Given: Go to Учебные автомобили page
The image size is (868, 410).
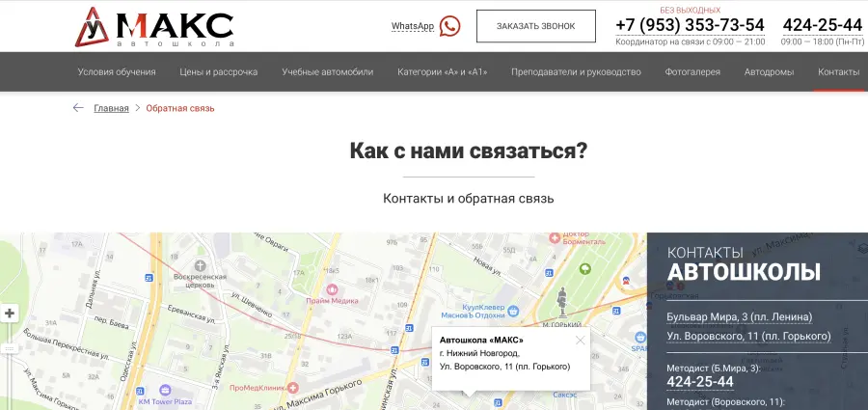Looking at the screenshot, I should coord(328,72).
